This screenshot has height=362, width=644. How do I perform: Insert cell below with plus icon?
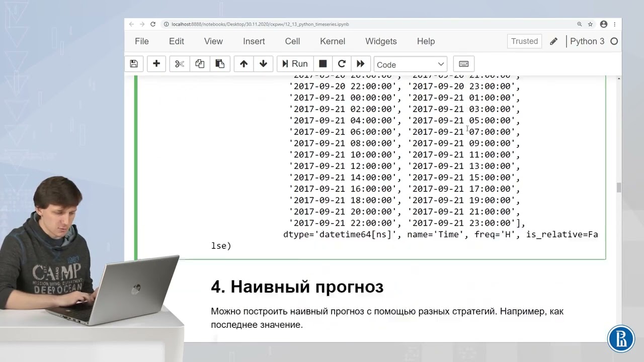point(156,64)
